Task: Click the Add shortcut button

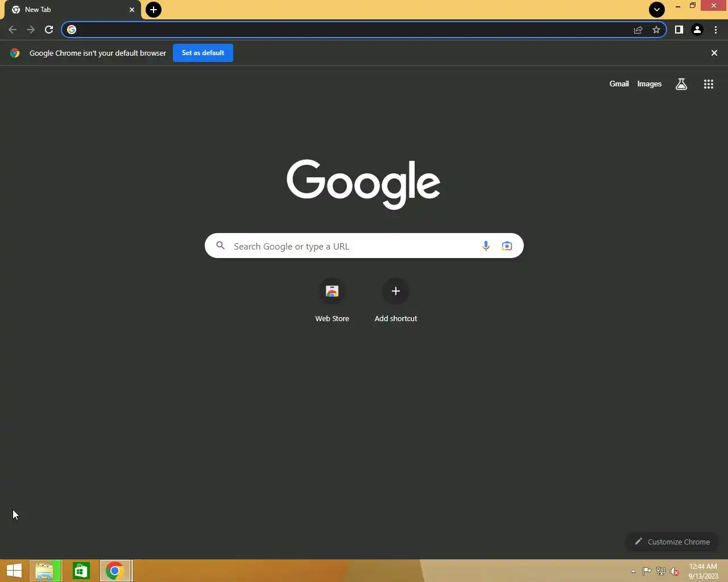Action: point(396,301)
